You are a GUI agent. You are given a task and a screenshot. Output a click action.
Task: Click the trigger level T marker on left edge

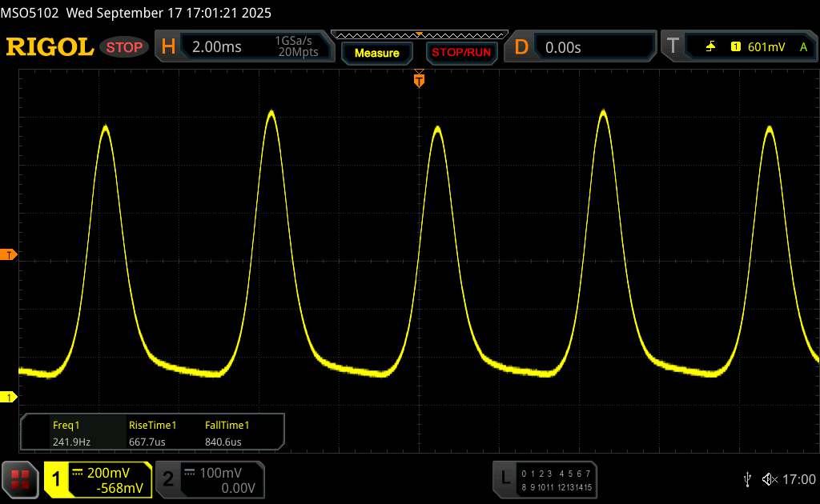point(10,255)
